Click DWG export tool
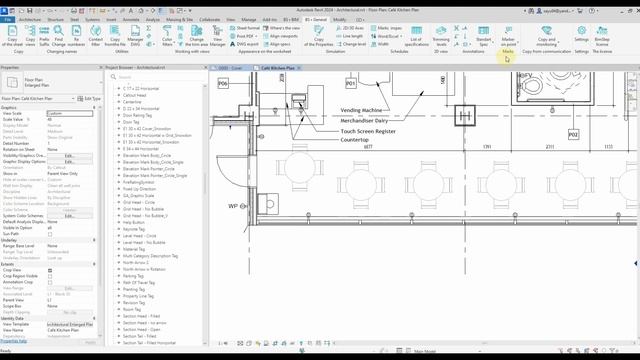 [x=244, y=44]
